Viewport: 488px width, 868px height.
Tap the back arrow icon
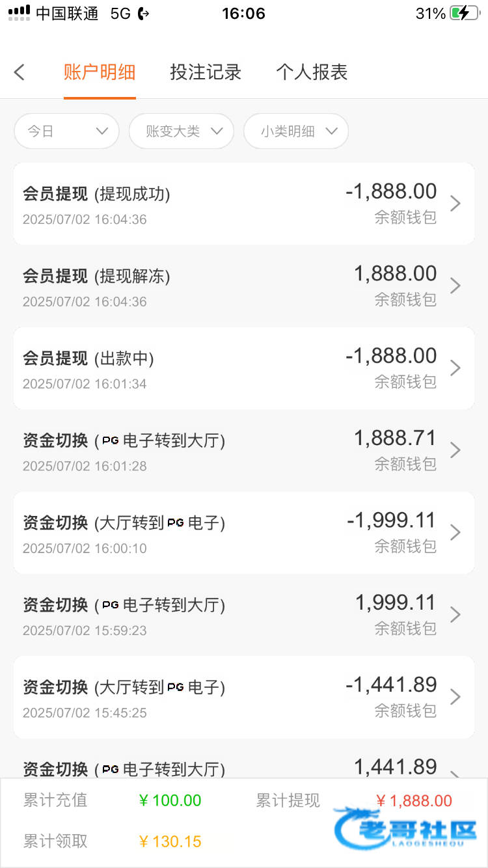(20, 72)
